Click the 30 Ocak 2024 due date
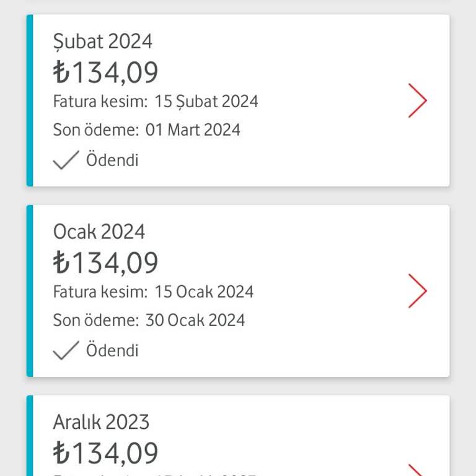 195,320
